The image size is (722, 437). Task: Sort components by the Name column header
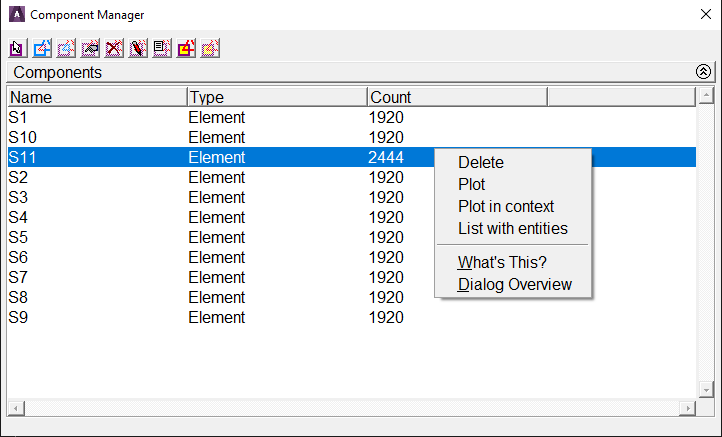(x=97, y=97)
